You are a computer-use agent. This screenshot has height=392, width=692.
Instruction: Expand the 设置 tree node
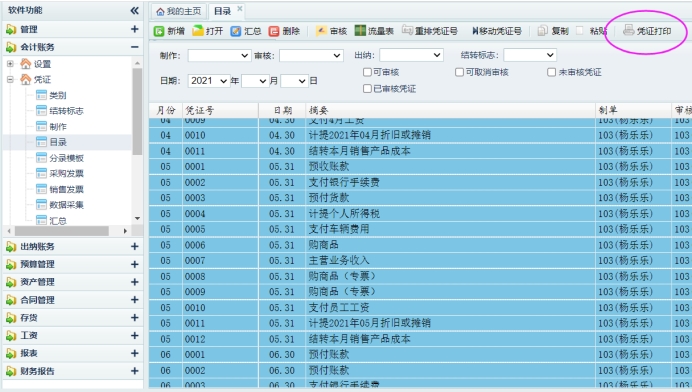(10, 64)
